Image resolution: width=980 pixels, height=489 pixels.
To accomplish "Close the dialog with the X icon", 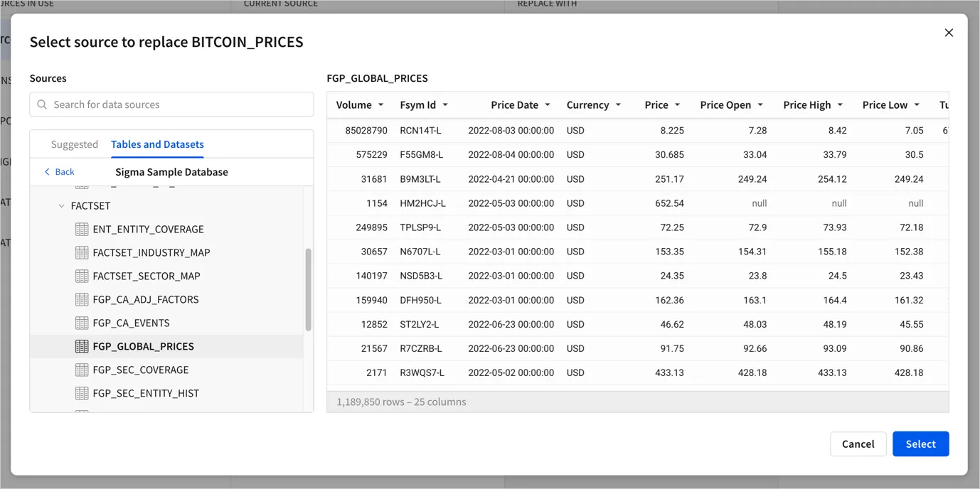I will click(949, 33).
